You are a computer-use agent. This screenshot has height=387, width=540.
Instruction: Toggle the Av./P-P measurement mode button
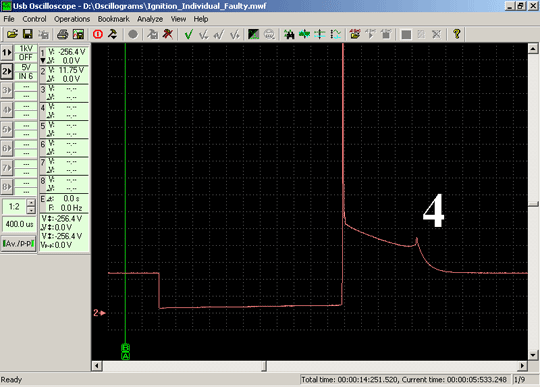coord(19,244)
